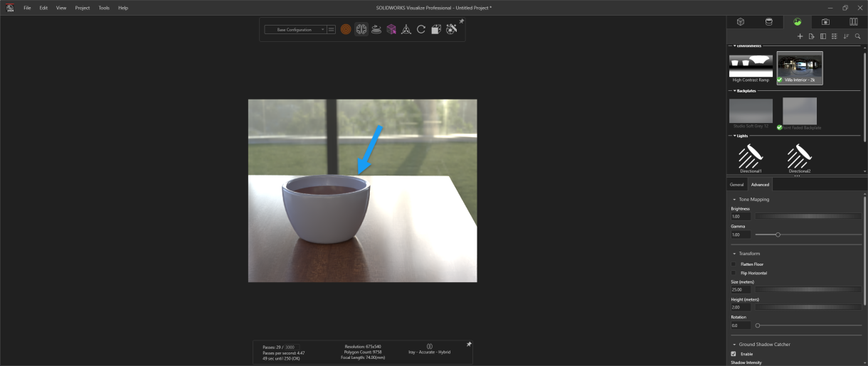Viewport: 868px width, 366px height.
Task: Open the Edit menu
Action: coord(44,8)
